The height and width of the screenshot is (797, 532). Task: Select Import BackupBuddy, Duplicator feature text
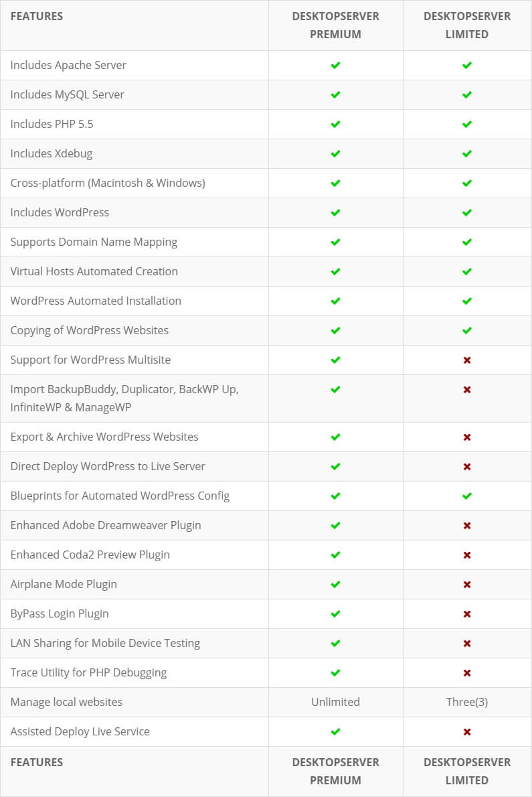(x=124, y=398)
